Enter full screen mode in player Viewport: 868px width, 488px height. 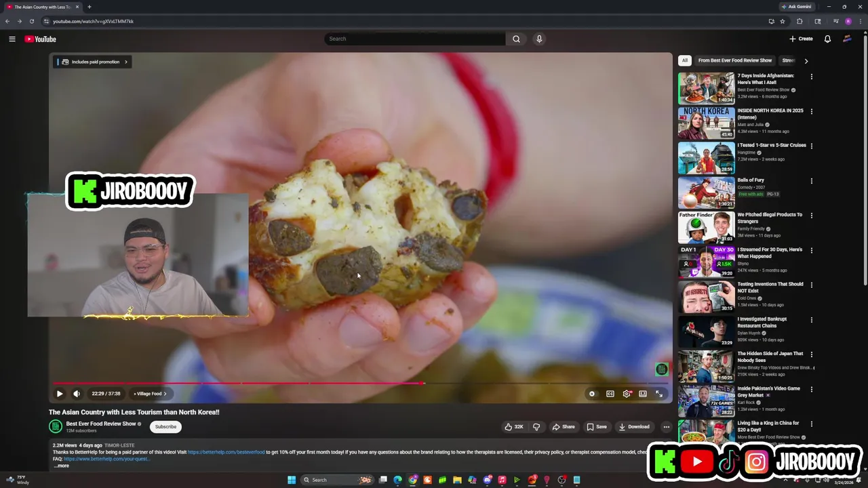pyautogui.click(x=659, y=394)
